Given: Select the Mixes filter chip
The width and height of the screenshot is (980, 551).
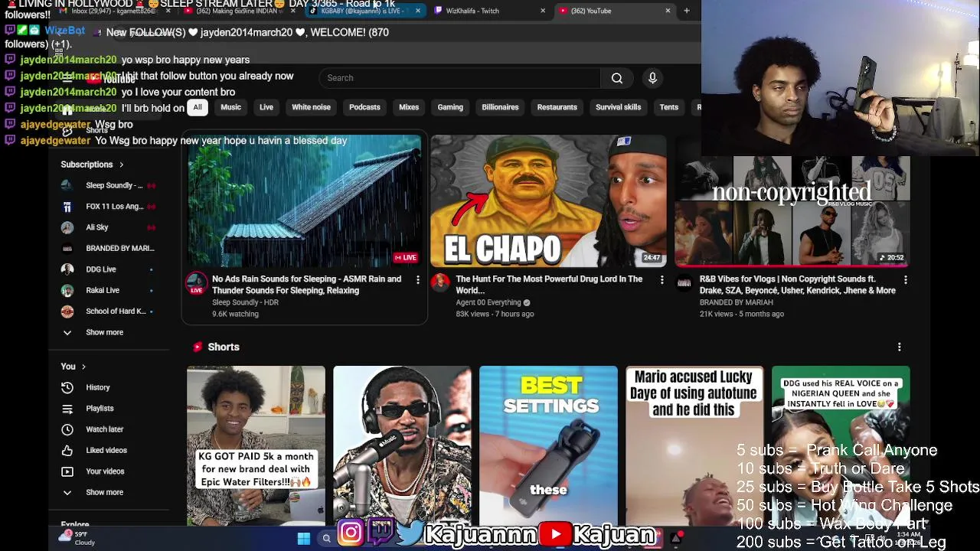Looking at the screenshot, I should coord(409,107).
